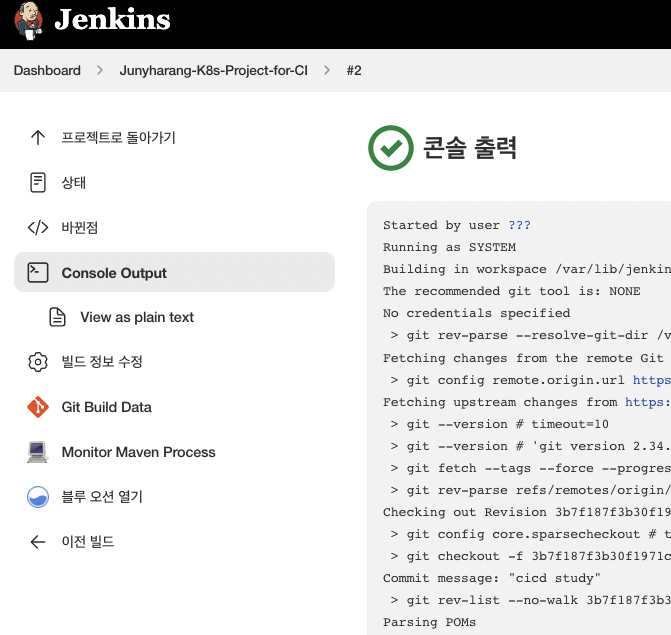This screenshot has width=671, height=635.
Task: Click the code brackets icon for 바뀐점
Action: 38,227
